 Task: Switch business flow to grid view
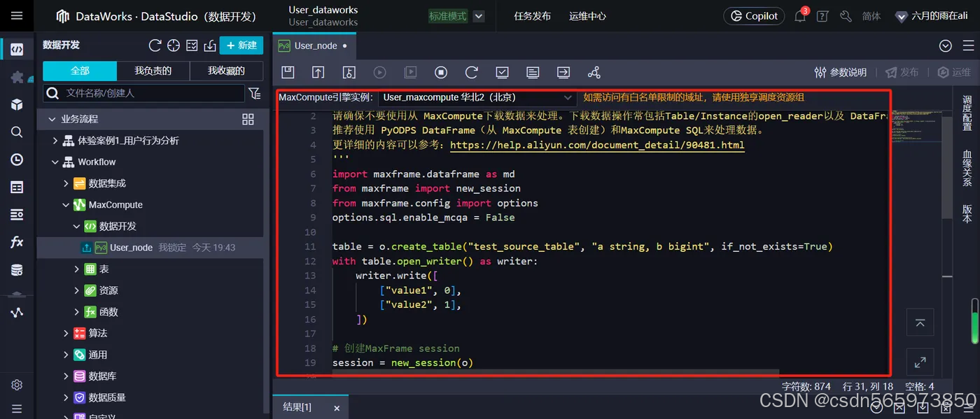click(248, 120)
